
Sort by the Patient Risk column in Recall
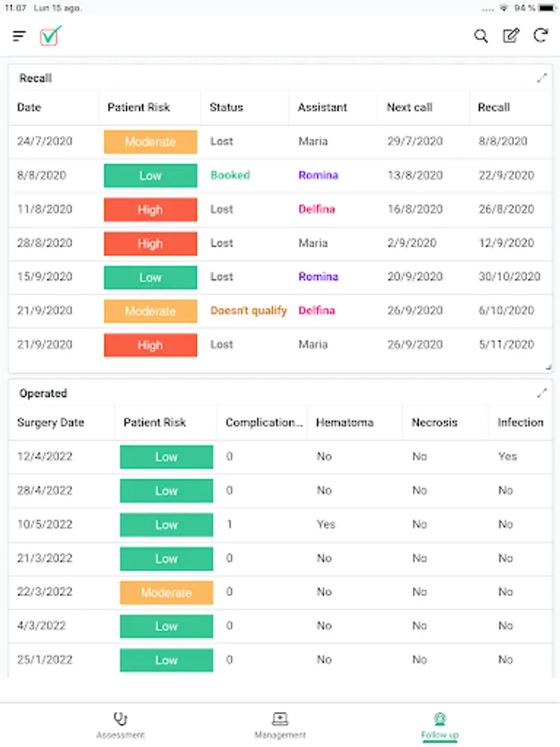139,108
